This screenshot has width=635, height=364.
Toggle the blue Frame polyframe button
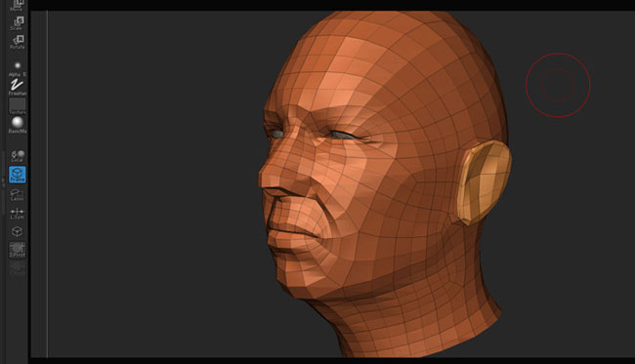17,175
